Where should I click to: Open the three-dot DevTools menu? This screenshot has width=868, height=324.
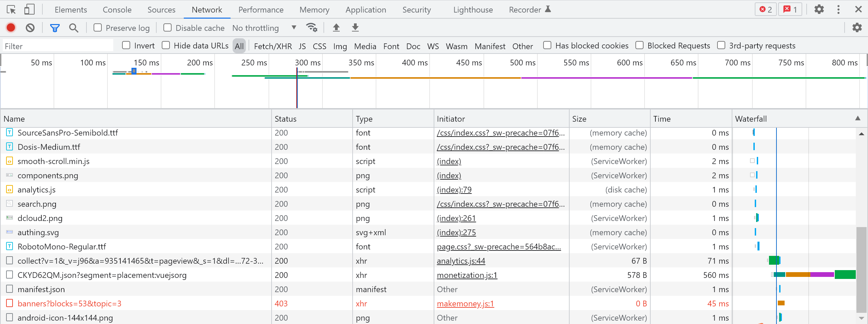coord(839,9)
